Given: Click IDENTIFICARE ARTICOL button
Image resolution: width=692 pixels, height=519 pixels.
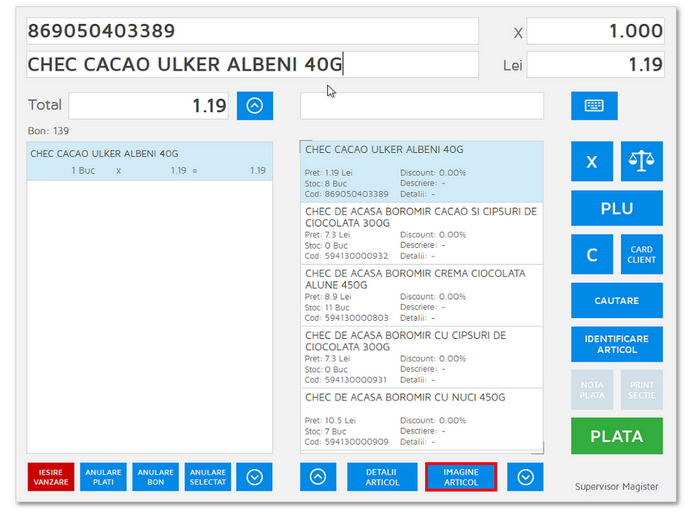Looking at the screenshot, I should [617, 344].
